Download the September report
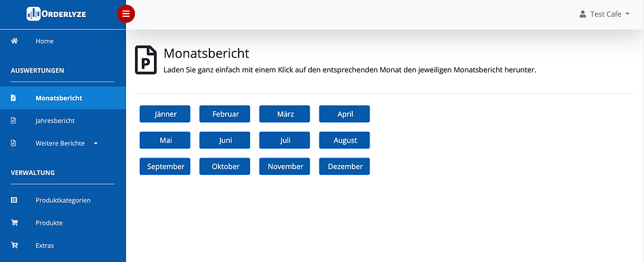Screen dimensions: 644x262 165,166
